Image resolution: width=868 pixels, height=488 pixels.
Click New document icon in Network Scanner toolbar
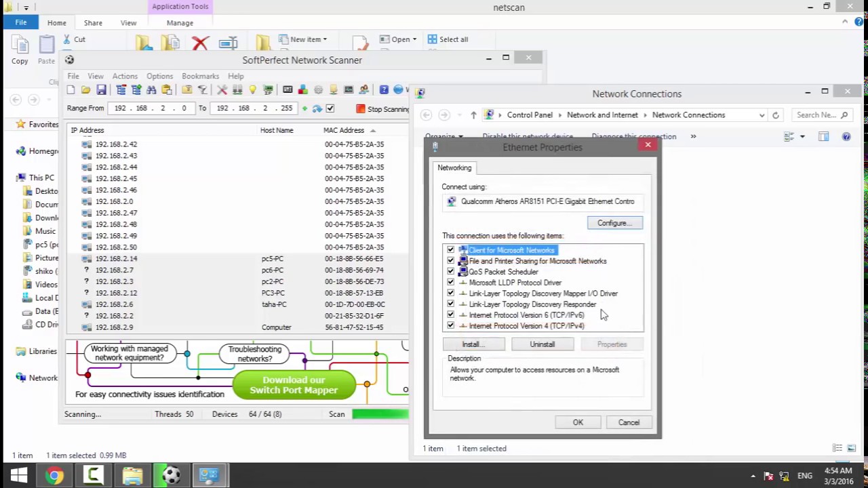(71, 90)
